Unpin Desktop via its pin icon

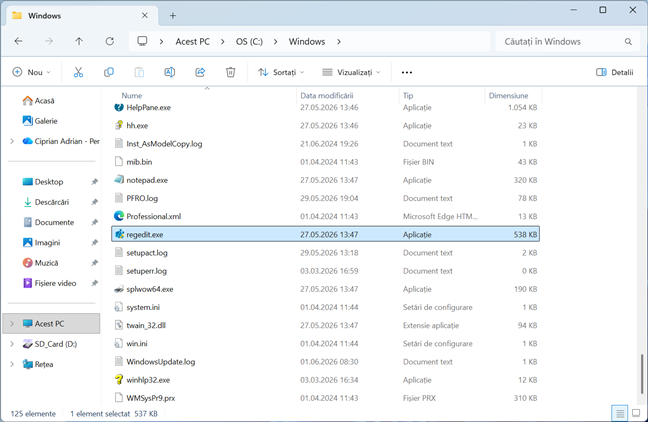(95, 182)
